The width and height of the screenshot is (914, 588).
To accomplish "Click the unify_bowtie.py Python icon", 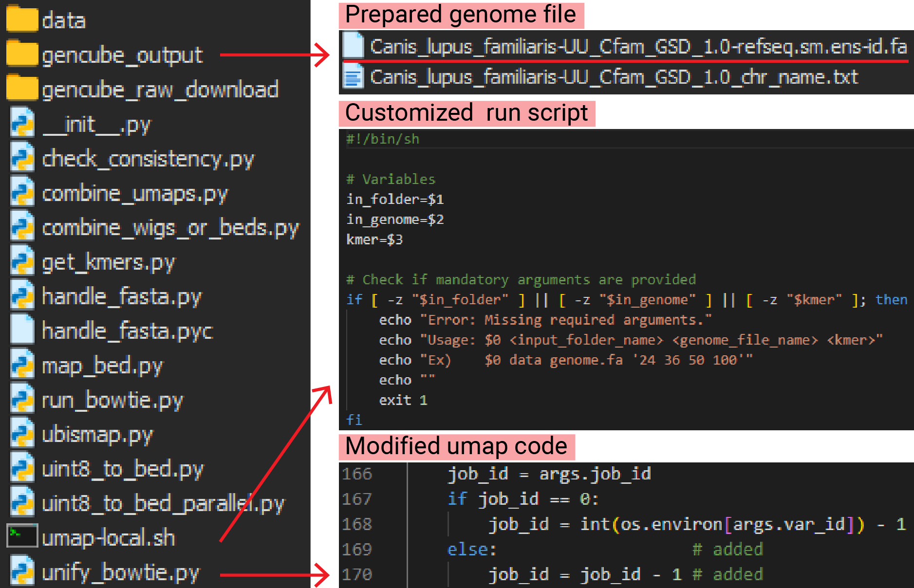I will click(x=22, y=571).
